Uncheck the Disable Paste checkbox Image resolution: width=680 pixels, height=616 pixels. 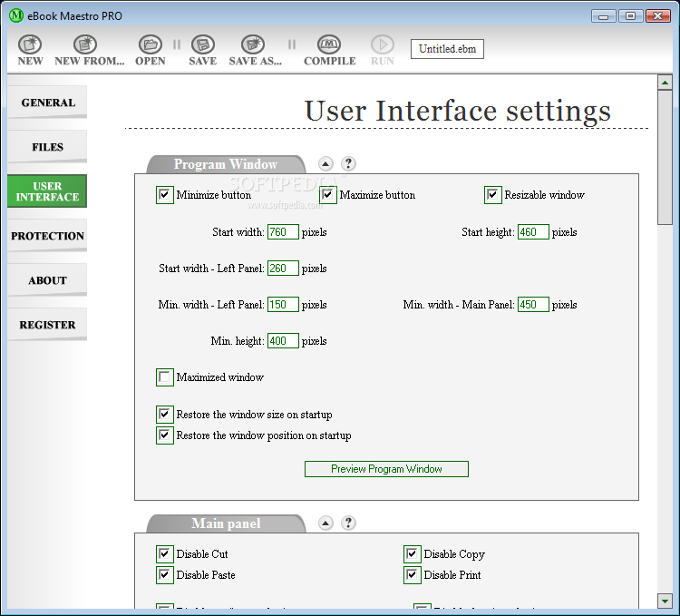coord(165,575)
